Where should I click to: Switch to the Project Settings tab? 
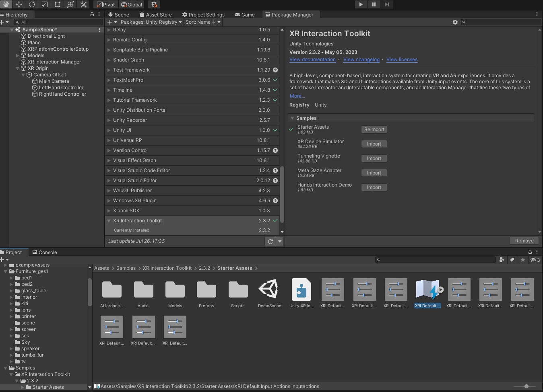(203, 14)
